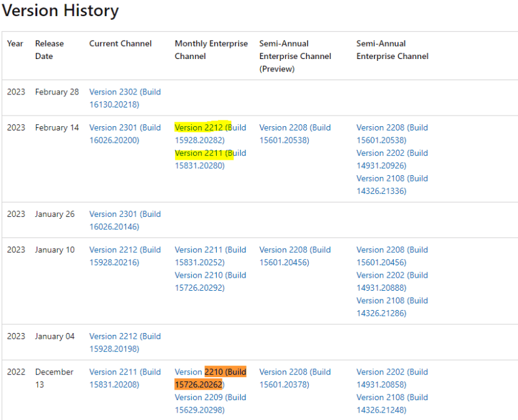Open Version 2108 Build 14326.21286 link
The height and width of the screenshot is (420, 518).
click(x=392, y=307)
